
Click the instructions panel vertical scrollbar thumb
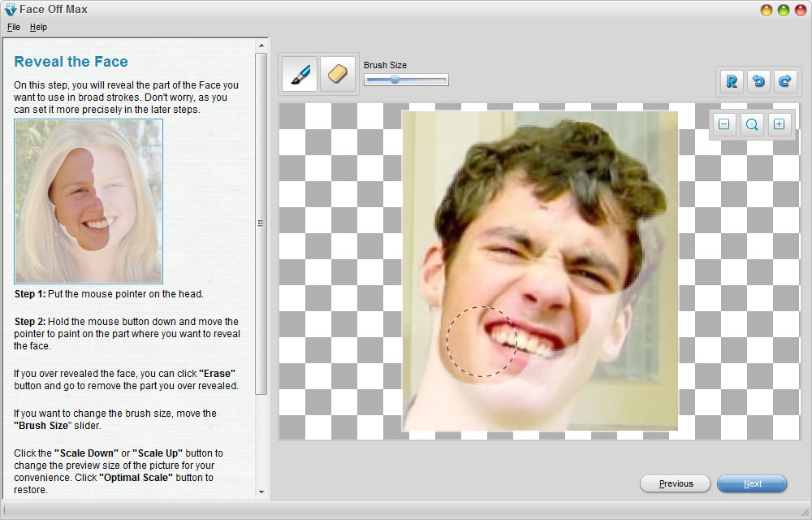click(261, 223)
